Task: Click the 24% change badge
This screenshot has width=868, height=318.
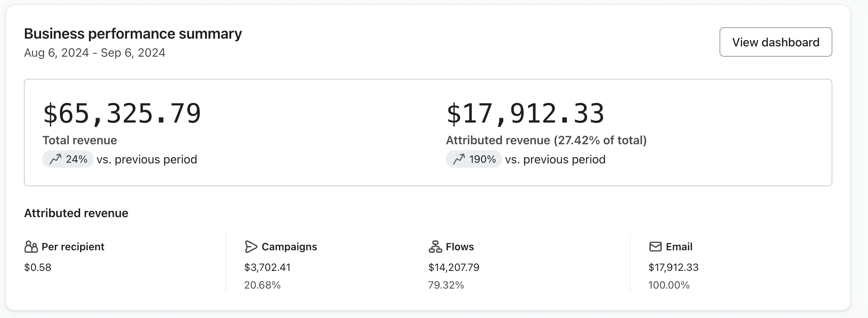Action: coord(68,159)
